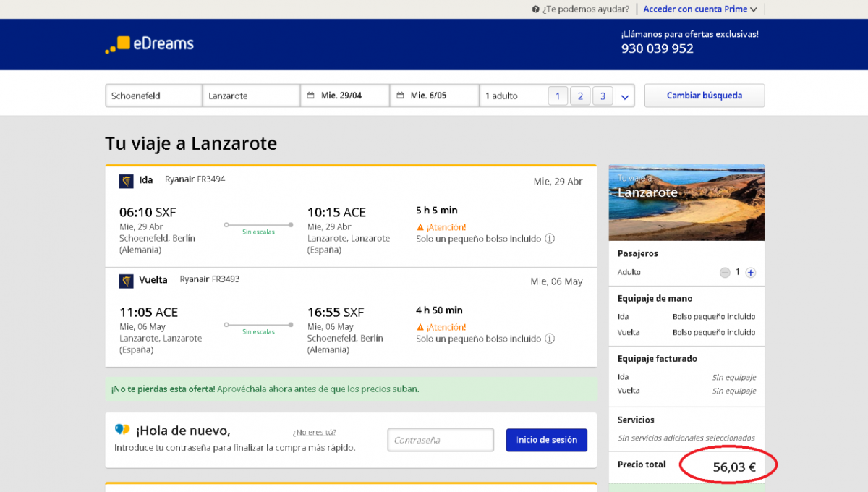Focus the Contraseña password field

click(441, 440)
